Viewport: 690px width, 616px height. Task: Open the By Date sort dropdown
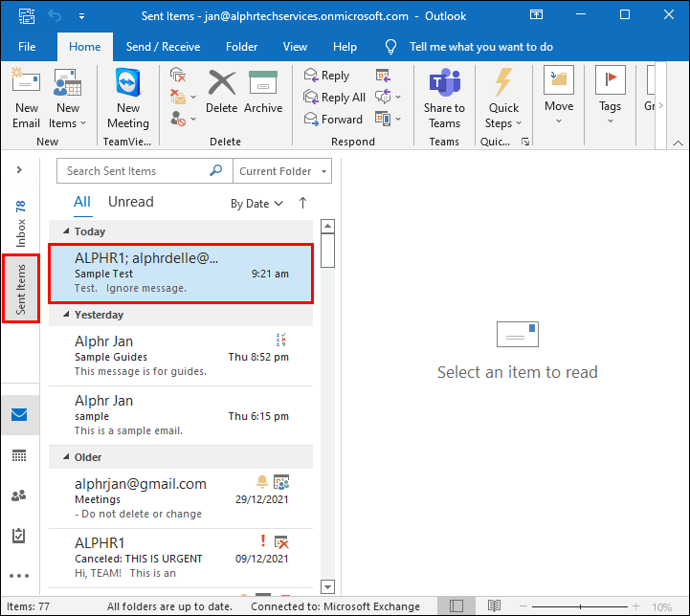pos(256,204)
